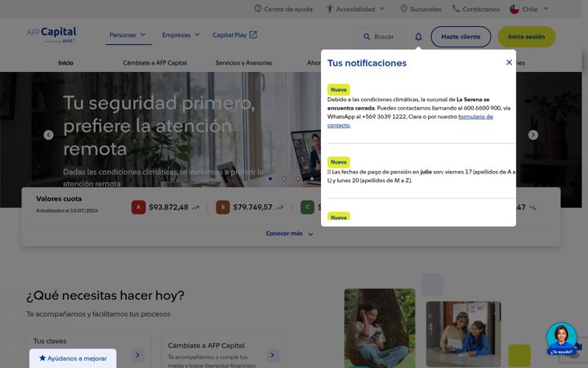Open Capital Play external link
This screenshot has width=588, height=368.
(x=234, y=35)
